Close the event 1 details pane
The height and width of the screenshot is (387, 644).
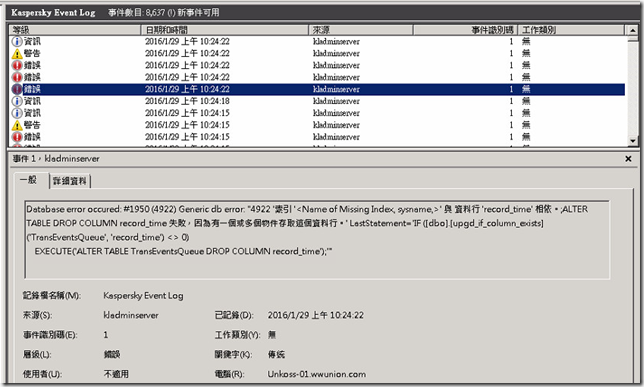point(628,159)
